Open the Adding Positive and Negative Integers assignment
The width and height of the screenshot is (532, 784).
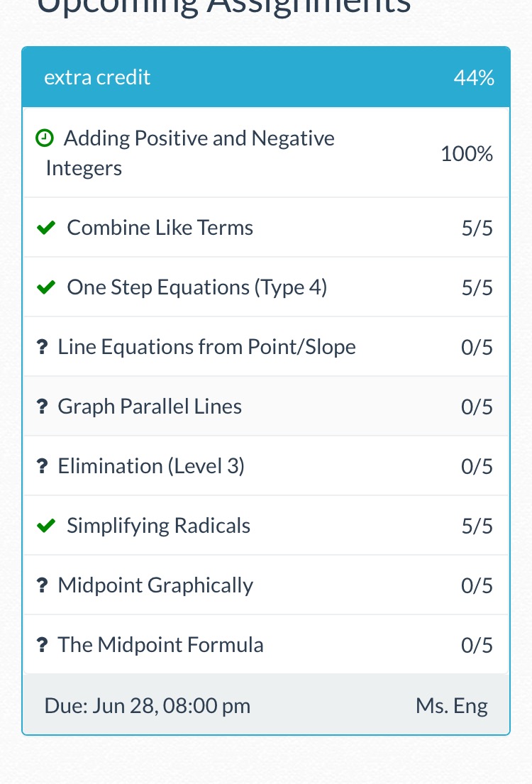tap(266, 153)
